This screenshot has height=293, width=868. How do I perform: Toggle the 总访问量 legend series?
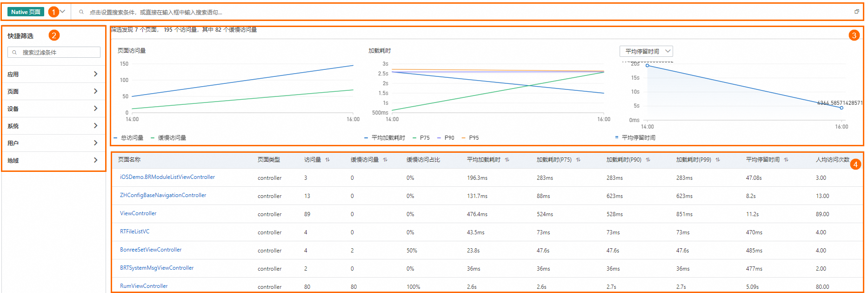[x=129, y=137]
